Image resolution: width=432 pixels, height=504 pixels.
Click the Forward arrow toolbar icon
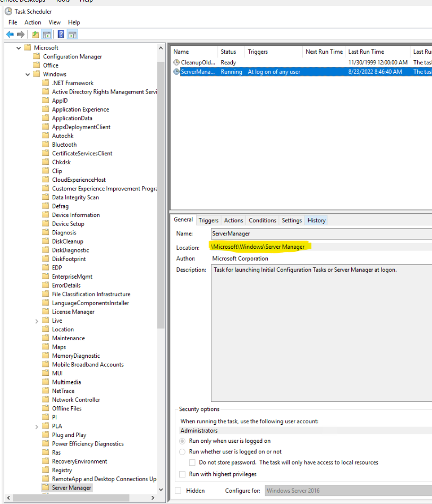click(21, 35)
